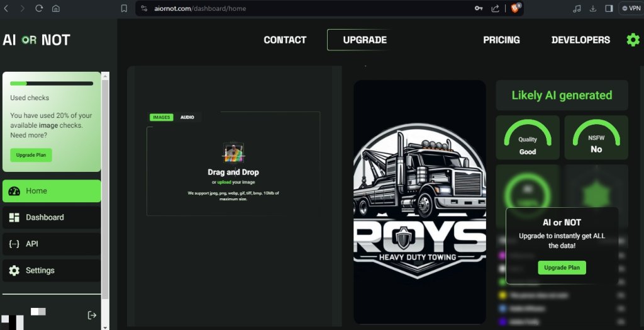Image resolution: width=644 pixels, height=330 pixels.
Task: Click the 'Upgrade to instantly get ALL the data!' text
Action: [562, 241]
